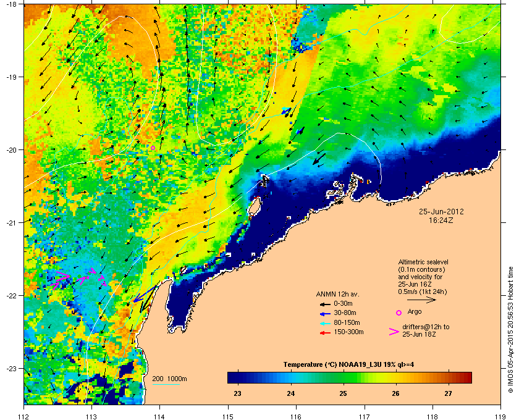
Task: Click the longitude axis label 117
Action: 365,416
